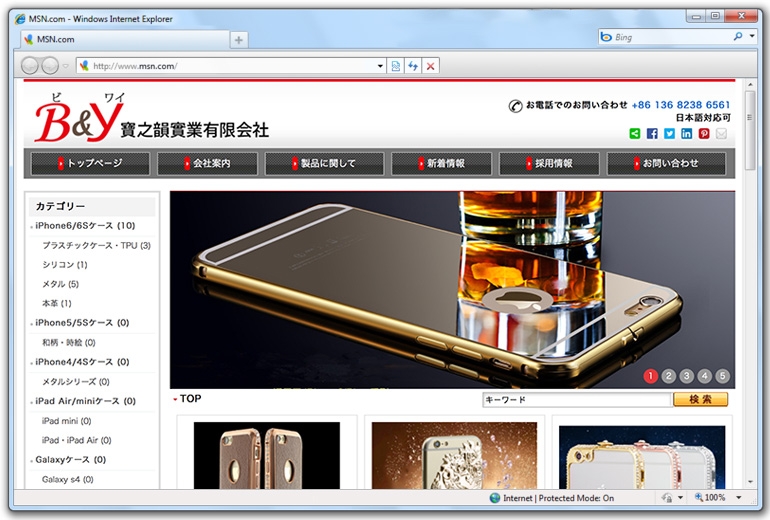Click the vertical scrollbar down arrow
Image resolution: width=770 pixels, height=520 pixels.
click(x=750, y=482)
